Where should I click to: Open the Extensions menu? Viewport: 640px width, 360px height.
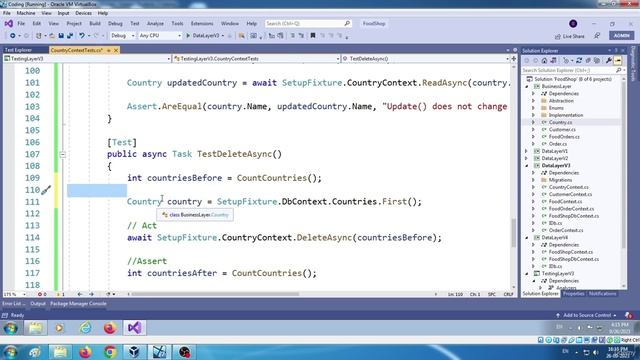pos(202,24)
